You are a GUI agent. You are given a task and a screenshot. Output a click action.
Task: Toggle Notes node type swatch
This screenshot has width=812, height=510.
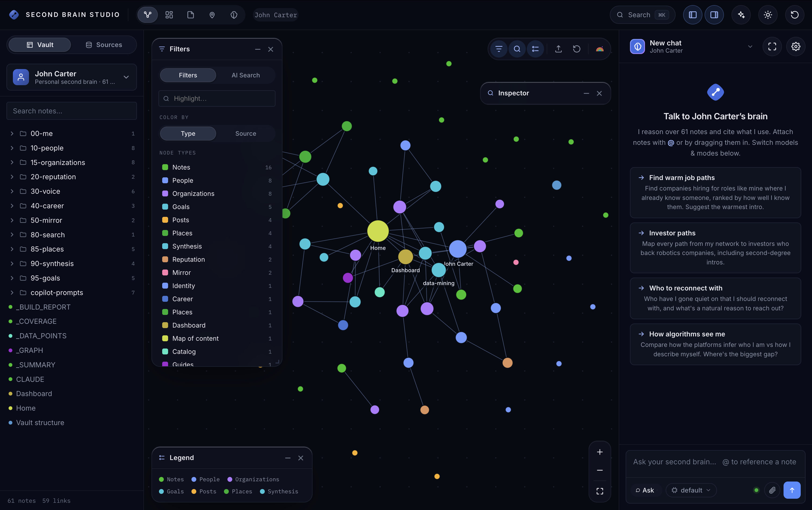tap(165, 167)
